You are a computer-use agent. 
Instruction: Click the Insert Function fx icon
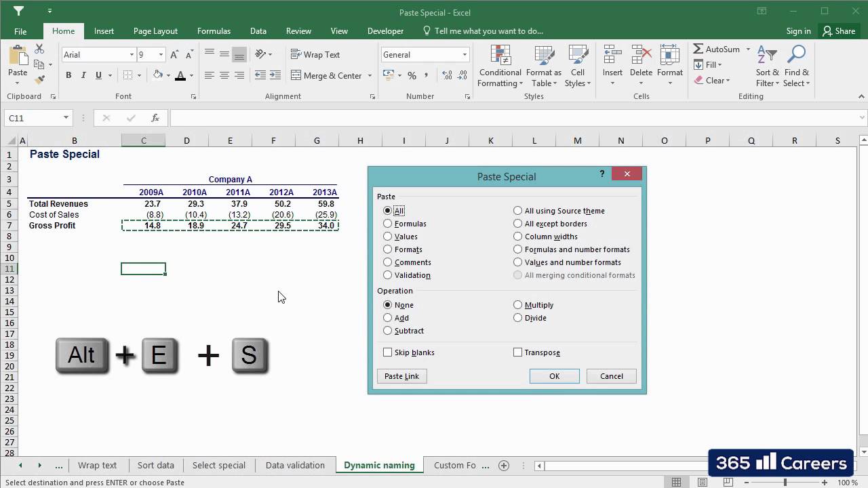pos(155,118)
